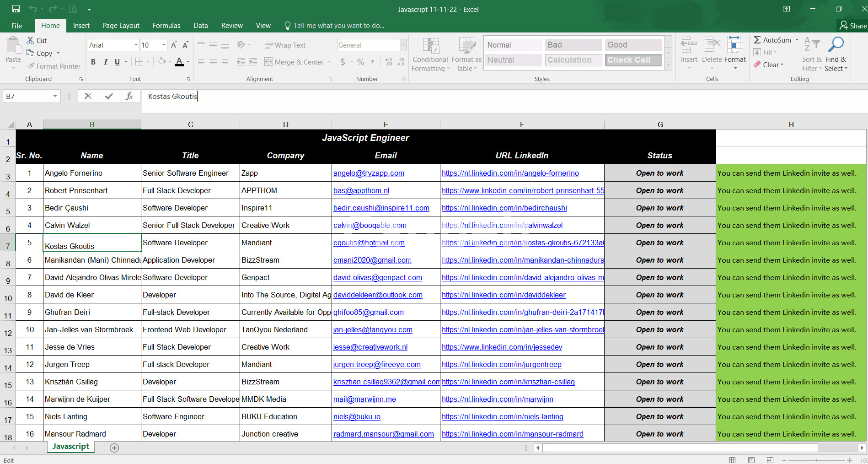Screen dimensions: 868x464
Task: Toggle Bold formatting
Action: (93, 62)
